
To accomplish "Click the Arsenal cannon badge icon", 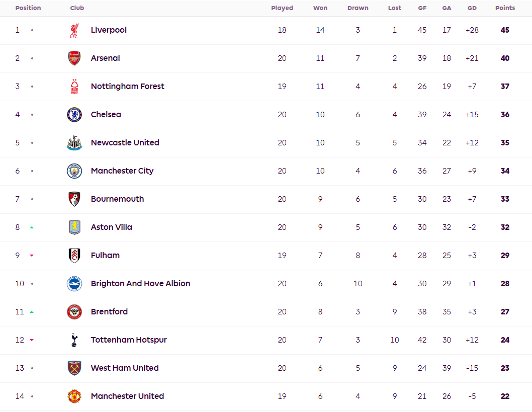I will 74,58.
